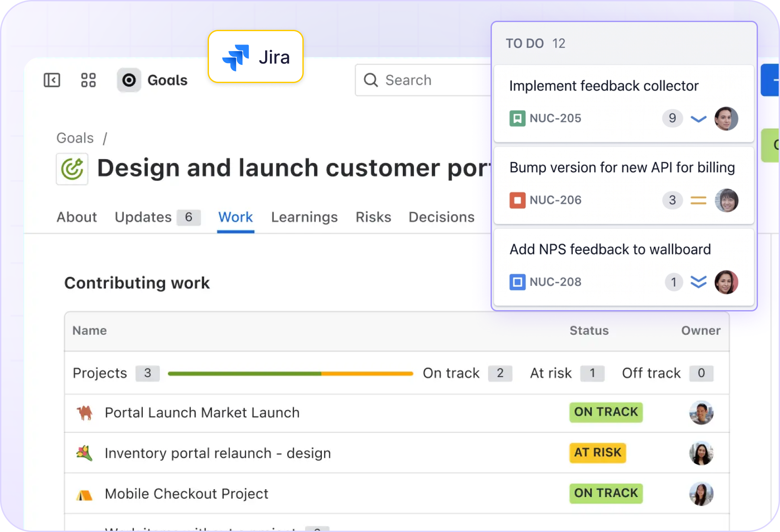The image size is (780, 532).
Task: Collapse the sidebar panel icon
Action: click(52, 80)
